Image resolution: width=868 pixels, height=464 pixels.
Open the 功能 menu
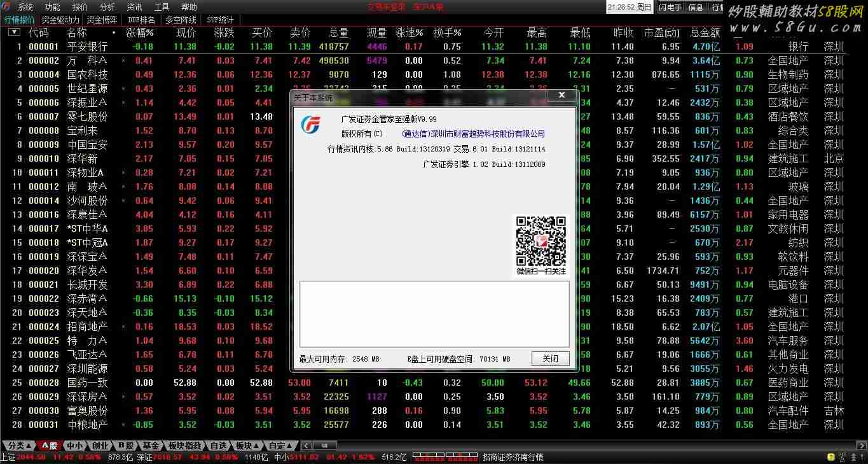click(53, 7)
